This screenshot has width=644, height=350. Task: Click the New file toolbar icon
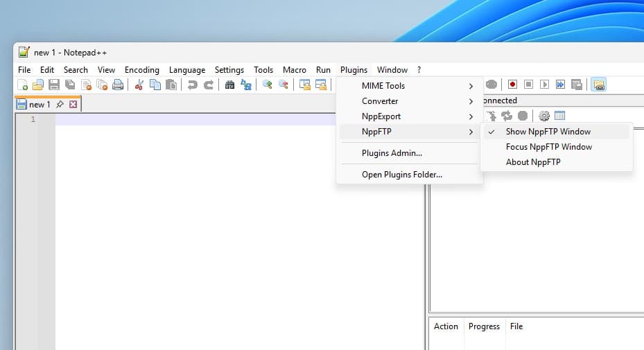(x=22, y=85)
